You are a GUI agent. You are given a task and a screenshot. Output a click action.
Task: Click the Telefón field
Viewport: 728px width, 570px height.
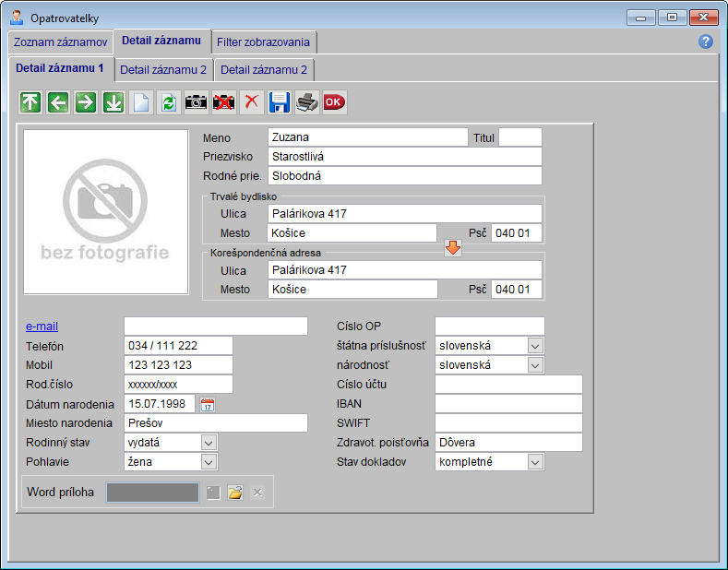coord(178,346)
